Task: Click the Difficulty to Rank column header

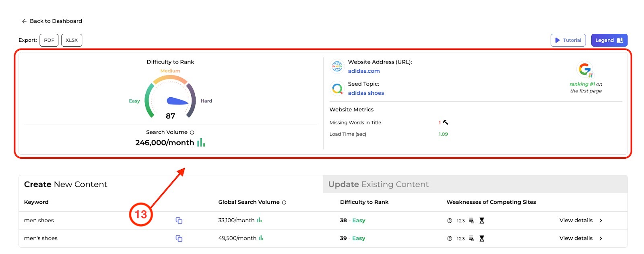Action: point(364,202)
